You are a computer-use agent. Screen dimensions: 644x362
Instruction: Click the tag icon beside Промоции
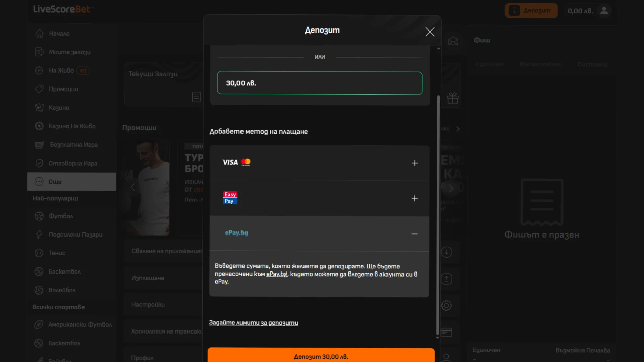tap(39, 89)
